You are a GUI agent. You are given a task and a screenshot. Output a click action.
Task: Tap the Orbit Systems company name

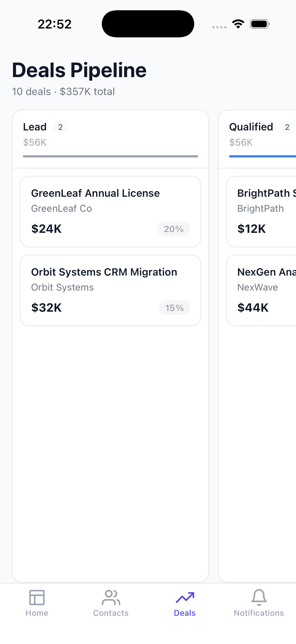(x=62, y=287)
